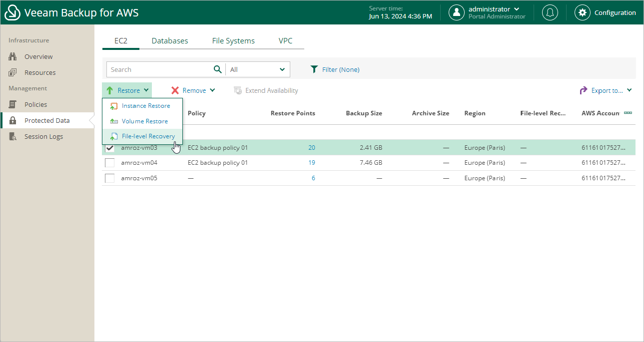Open Configuration via the gear icon
The width and height of the screenshot is (644, 342).
(582, 12)
